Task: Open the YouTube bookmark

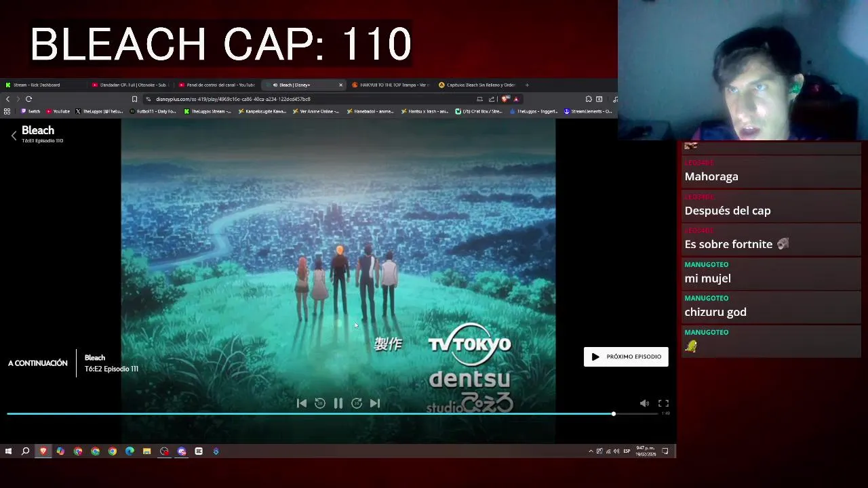Action: click(x=58, y=111)
